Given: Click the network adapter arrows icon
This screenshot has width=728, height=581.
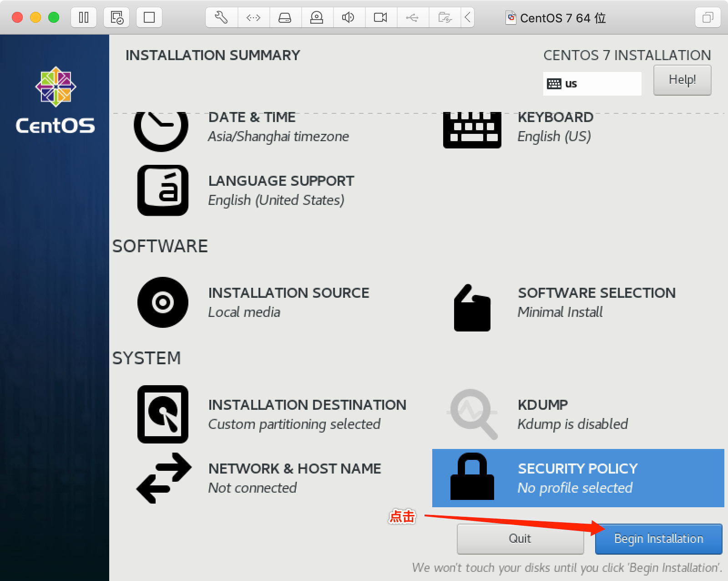Looking at the screenshot, I should [x=253, y=18].
